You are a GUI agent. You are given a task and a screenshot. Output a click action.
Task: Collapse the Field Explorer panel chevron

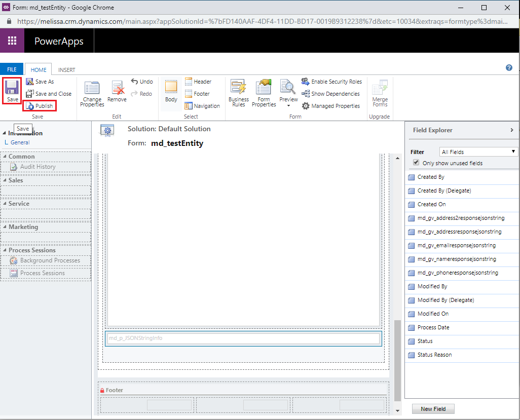(x=512, y=130)
